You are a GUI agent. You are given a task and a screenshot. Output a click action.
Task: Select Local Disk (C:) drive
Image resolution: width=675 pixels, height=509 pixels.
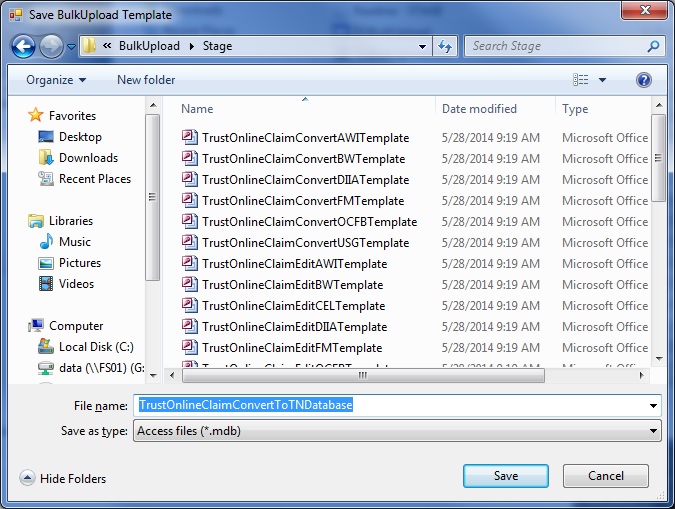pyautogui.click(x=96, y=347)
